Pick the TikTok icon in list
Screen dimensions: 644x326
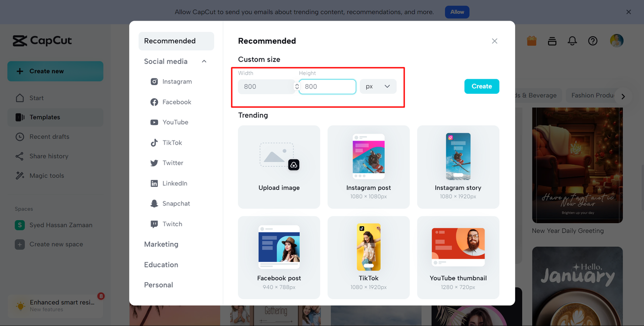pos(154,143)
